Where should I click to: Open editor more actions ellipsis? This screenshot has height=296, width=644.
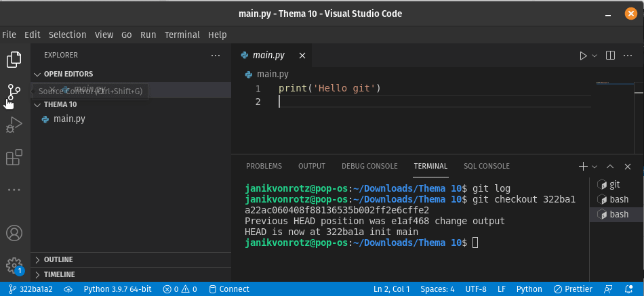point(628,56)
